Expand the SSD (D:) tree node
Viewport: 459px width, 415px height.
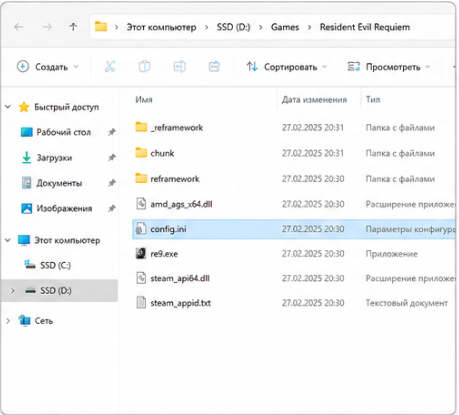coord(13,290)
